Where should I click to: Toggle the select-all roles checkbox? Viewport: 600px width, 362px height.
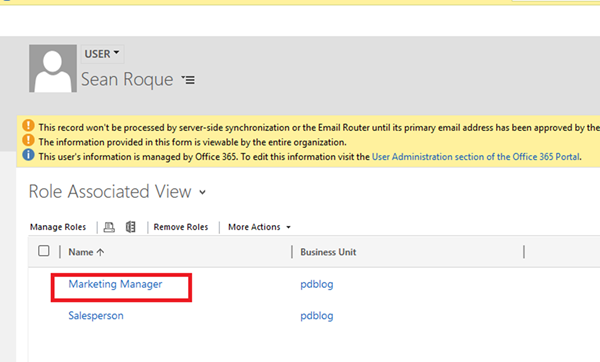tap(44, 251)
